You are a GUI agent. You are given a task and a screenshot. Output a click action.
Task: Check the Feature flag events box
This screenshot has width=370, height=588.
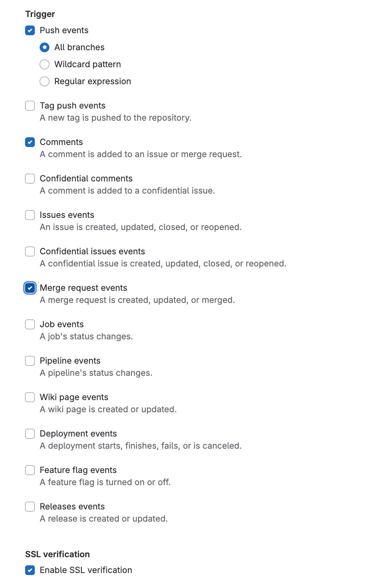30,470
